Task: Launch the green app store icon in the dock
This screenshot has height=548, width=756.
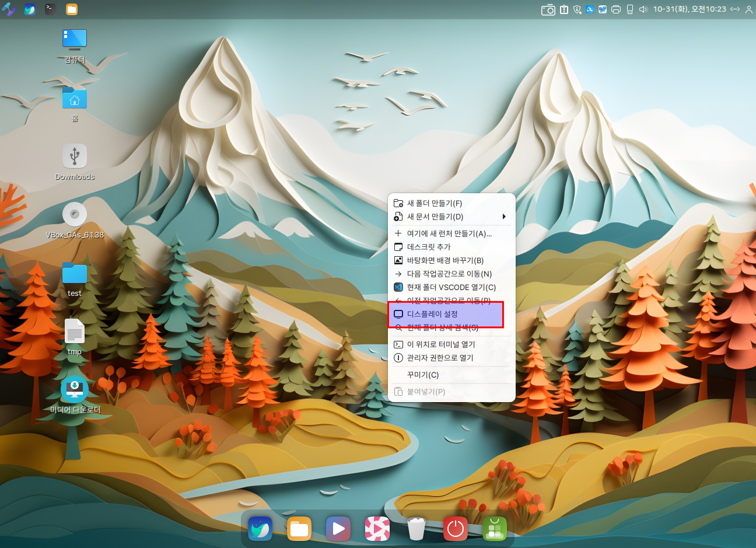Action: tap(495, 529)
